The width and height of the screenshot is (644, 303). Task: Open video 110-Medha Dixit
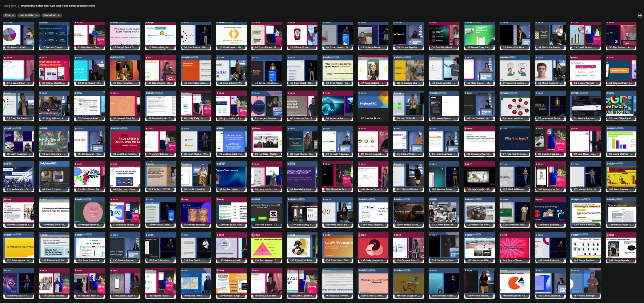click(54, 212)
